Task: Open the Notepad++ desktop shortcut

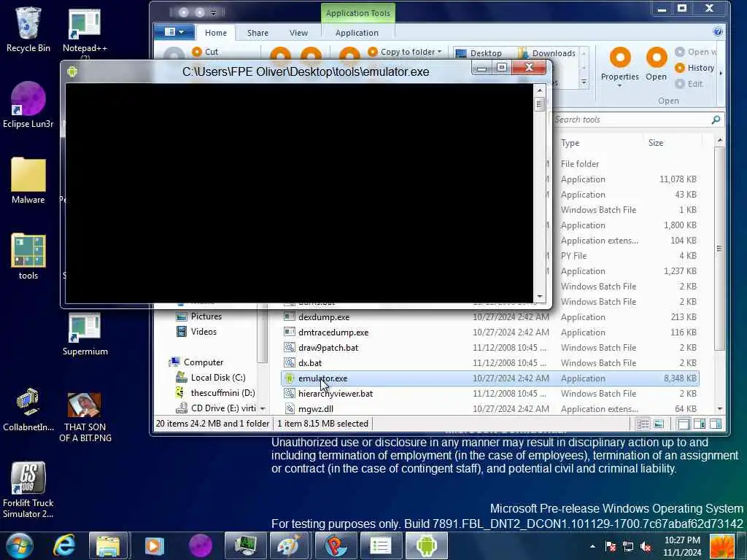Action: [85, 32]
